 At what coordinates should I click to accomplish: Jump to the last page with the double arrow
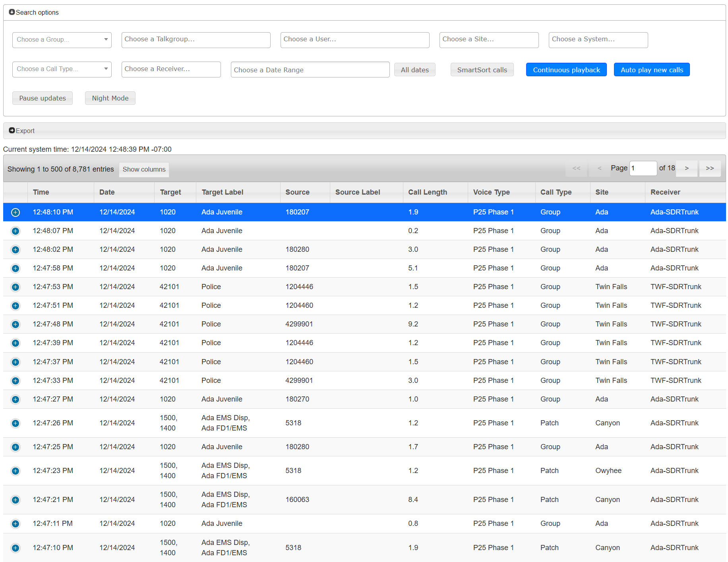[x=710, y=168]
